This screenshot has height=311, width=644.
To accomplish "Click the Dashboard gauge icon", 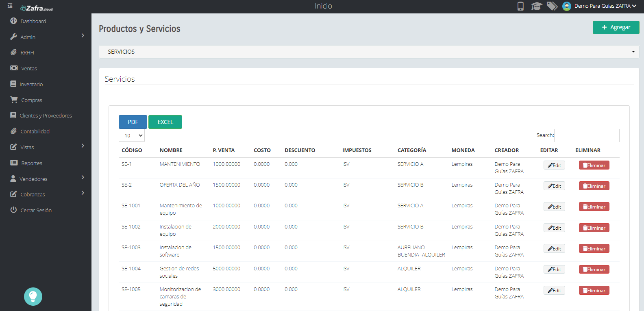I will (x=13, y=21).
